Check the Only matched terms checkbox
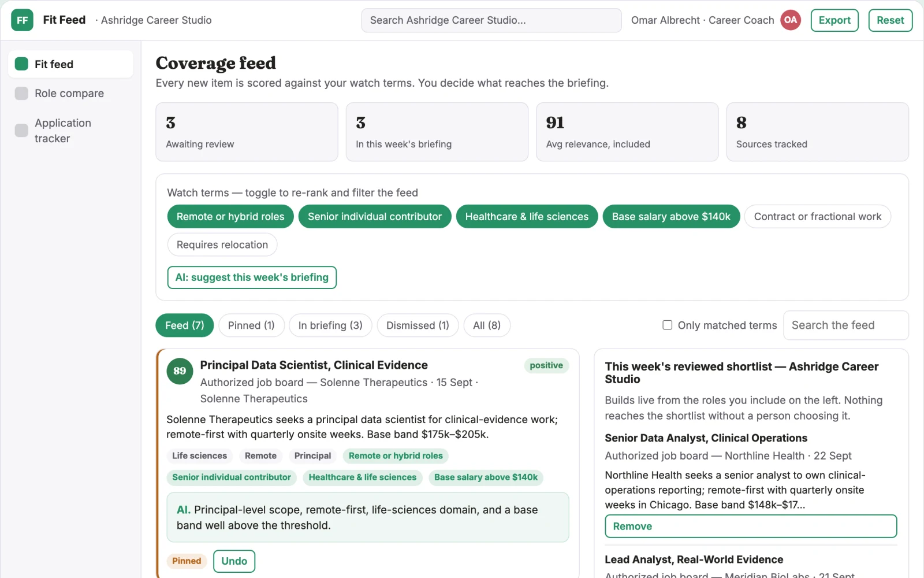This screenshot has width=924, height=578. [x=667, y=325]
